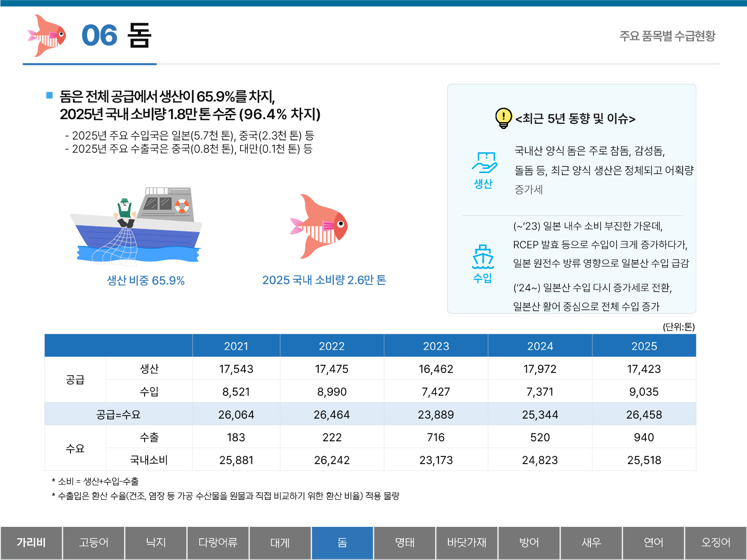Switch to the 명태 tab
747x560 pixels.
pos(404,542)
